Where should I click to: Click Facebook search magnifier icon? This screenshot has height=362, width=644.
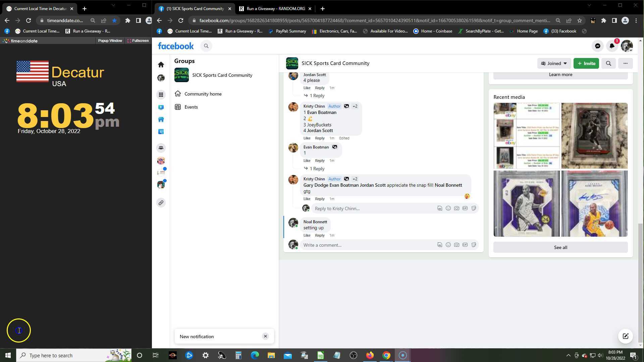tap(206, 46)
